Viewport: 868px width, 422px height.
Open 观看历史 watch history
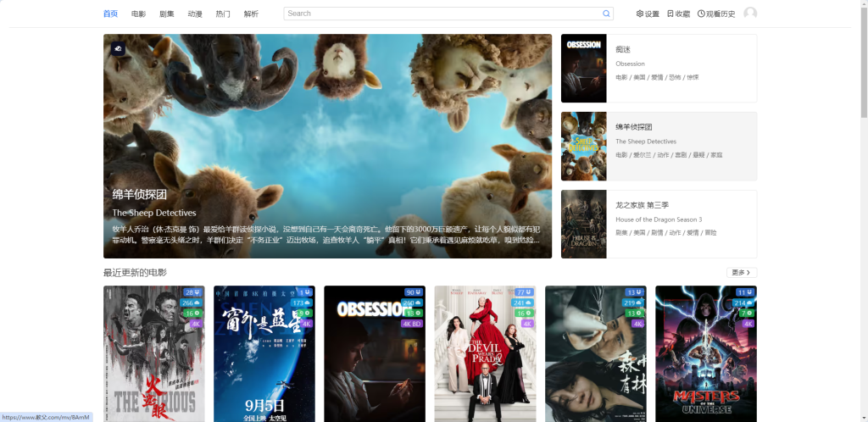click(716, 14)
